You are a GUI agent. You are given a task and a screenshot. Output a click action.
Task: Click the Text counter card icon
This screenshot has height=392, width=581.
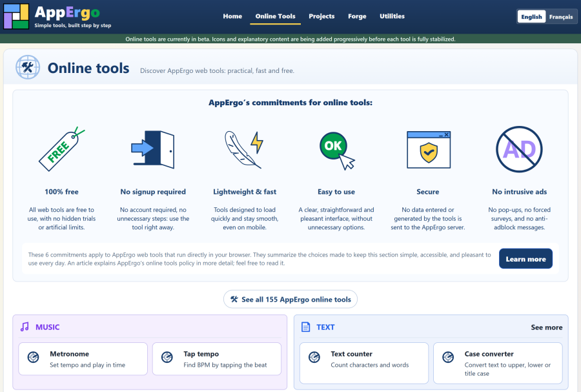[314, 357]
